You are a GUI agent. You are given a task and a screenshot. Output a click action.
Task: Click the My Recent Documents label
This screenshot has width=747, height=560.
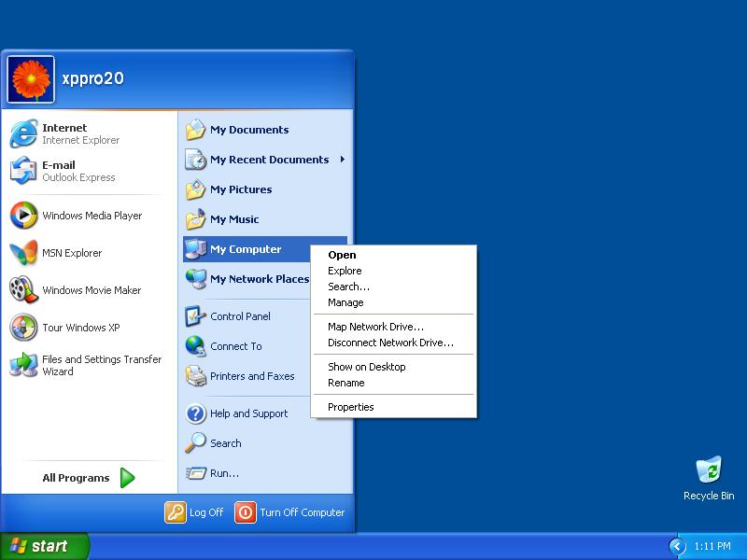pyautogui.click(x=270, y=160)
